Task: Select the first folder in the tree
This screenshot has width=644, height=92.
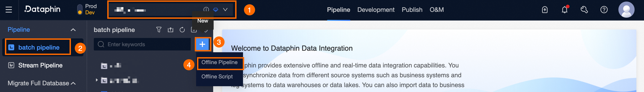Action: 111,66
